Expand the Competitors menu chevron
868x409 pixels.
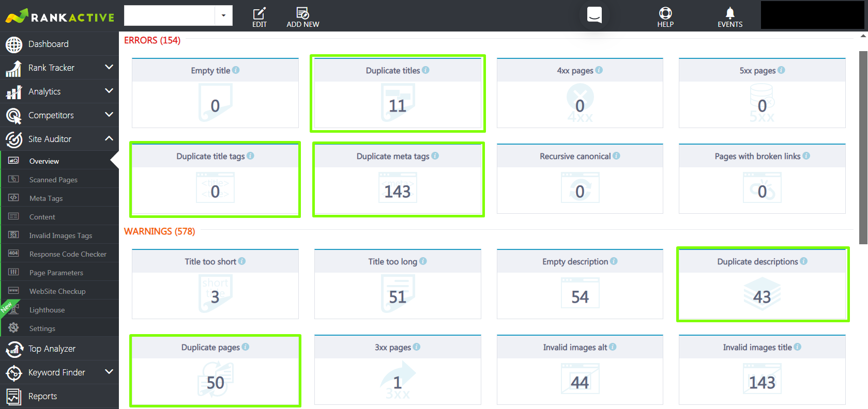click(109, 115)
